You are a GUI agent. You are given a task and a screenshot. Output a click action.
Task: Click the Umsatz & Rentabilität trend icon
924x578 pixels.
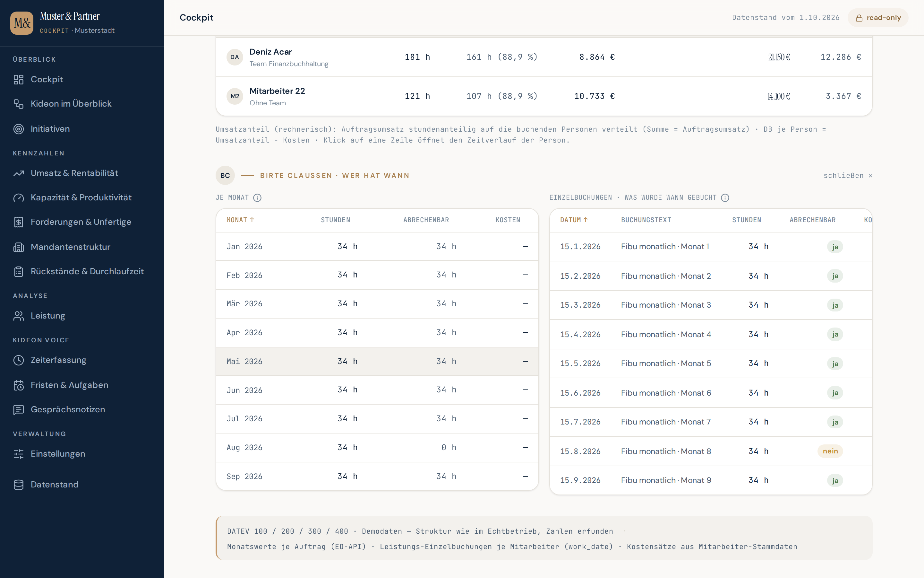18,173
